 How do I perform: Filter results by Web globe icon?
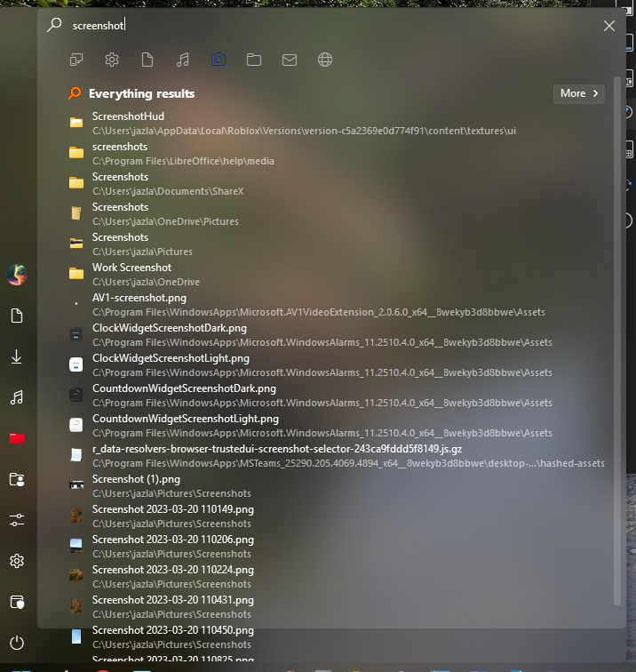(325, 60)
